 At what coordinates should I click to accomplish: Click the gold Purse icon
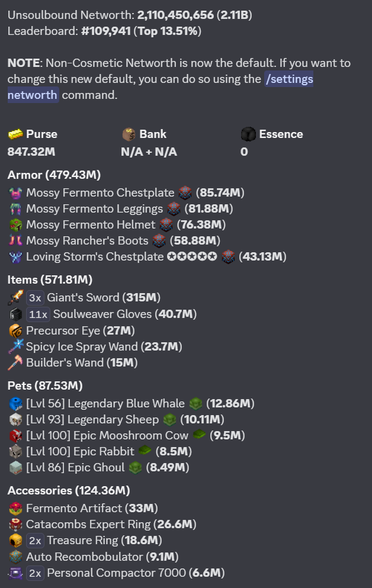15,134
